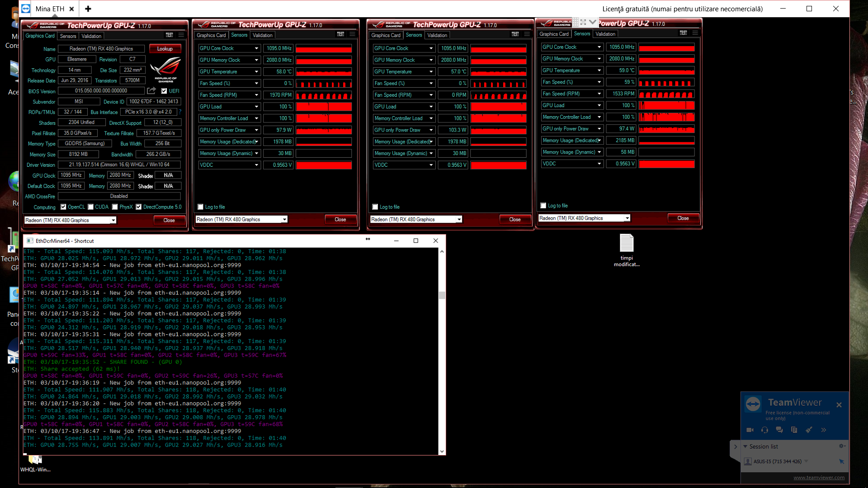Open Graphics Card tab in 58.0 °C GPU-Z window
Viewport: 868px width, 488px height.
(211, 35)
